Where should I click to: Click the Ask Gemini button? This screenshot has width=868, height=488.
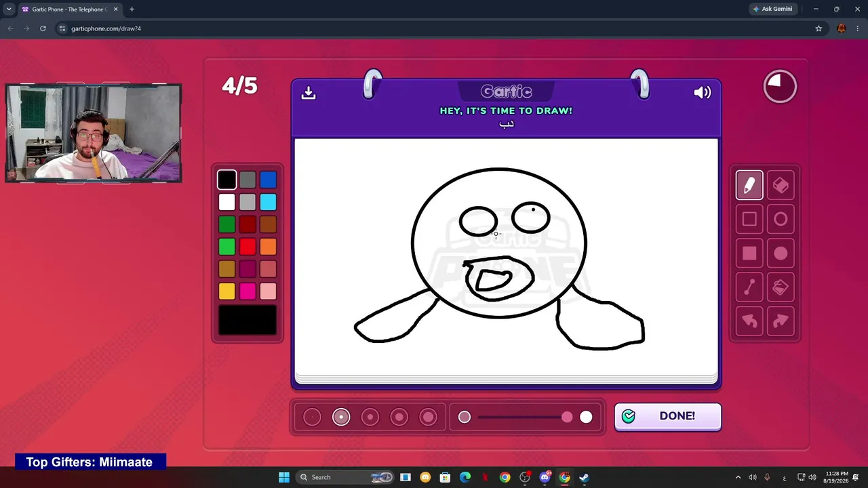click(x=772, y=9)
